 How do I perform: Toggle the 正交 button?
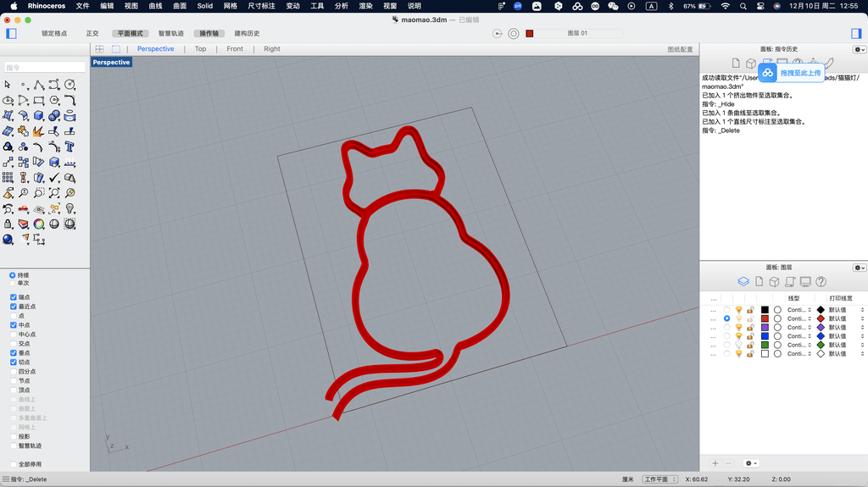92,33
